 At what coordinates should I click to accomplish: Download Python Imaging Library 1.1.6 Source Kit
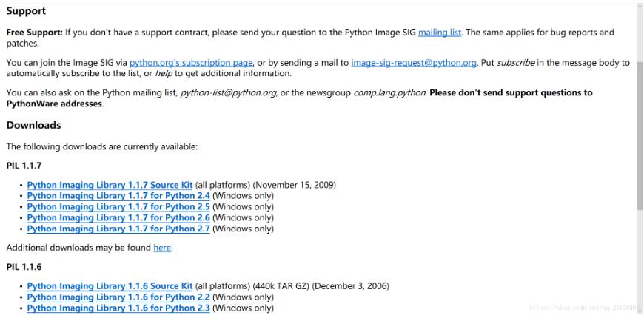click(x=110, y=286)
